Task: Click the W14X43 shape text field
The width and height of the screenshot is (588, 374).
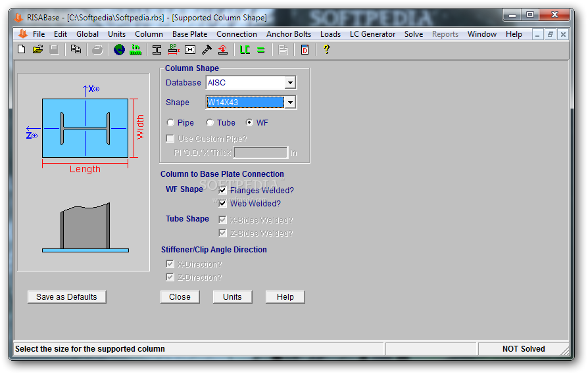Action: (x=245, y=103)
